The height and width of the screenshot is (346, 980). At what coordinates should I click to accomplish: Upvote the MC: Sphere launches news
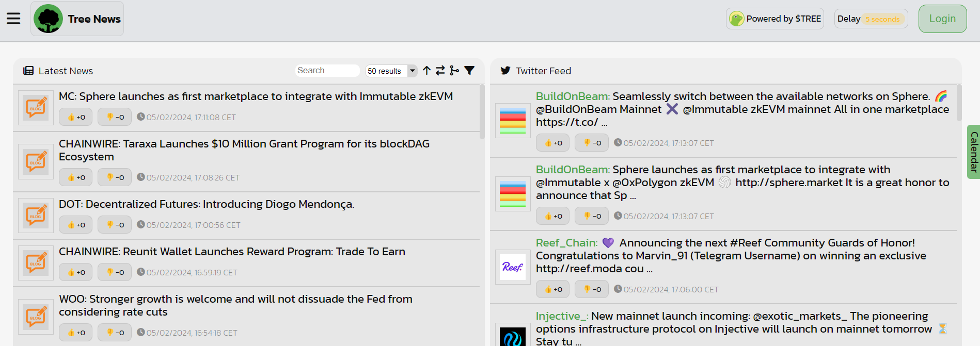(76, 117)
